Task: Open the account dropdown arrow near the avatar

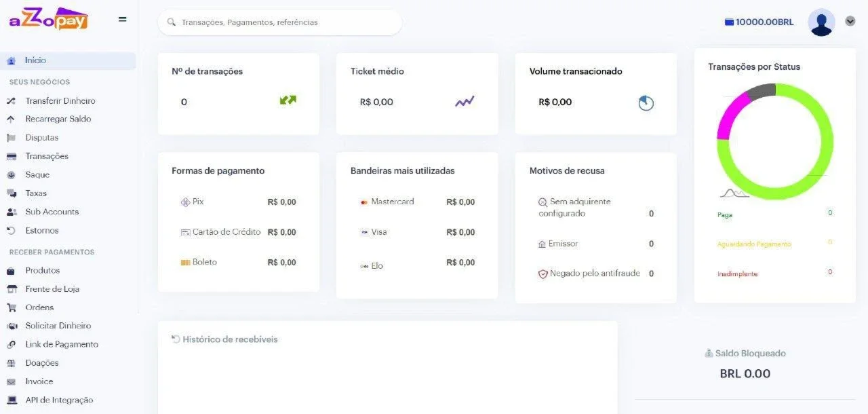Action: (x=850, y=21)
